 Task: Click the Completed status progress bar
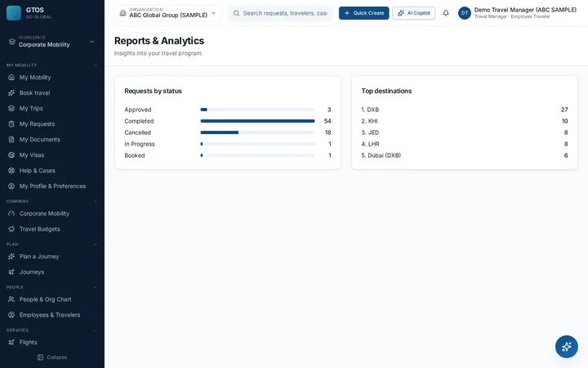pos(257,121)
